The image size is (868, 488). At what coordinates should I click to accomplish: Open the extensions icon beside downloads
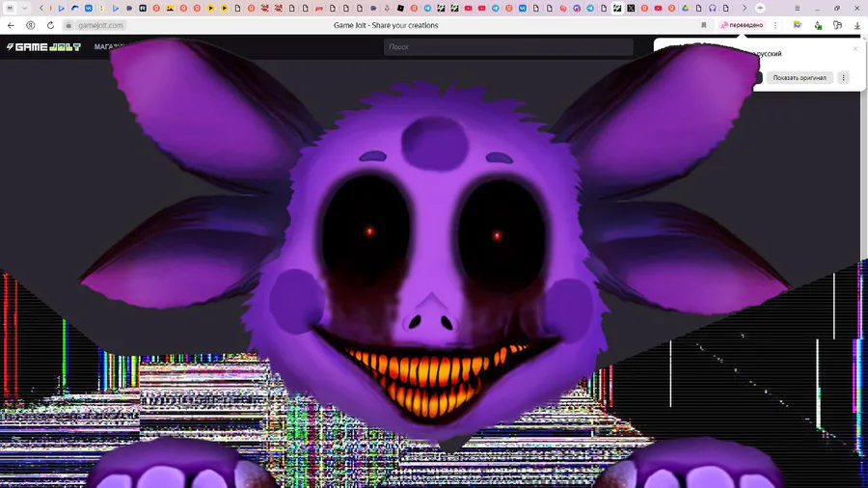(x=837, y=25)
